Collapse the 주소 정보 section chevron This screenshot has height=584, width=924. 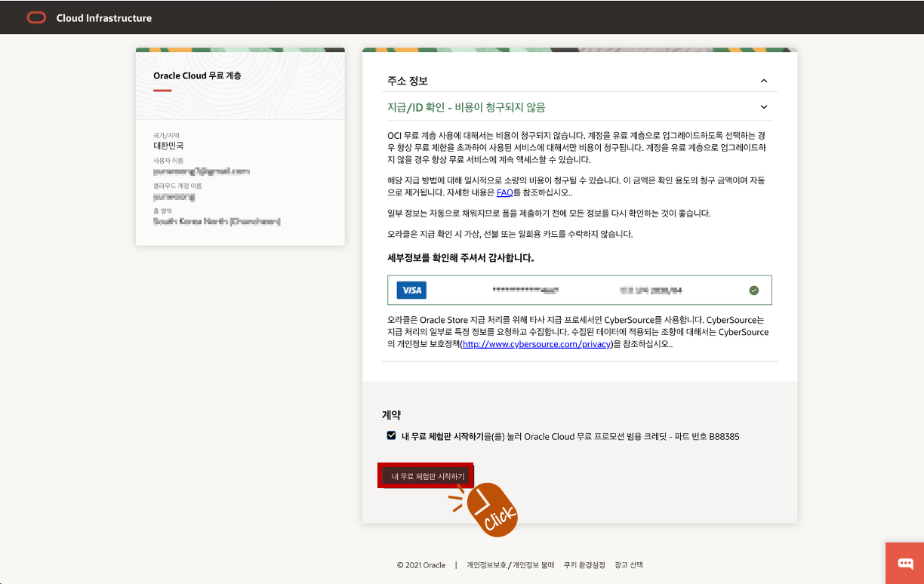764,81
